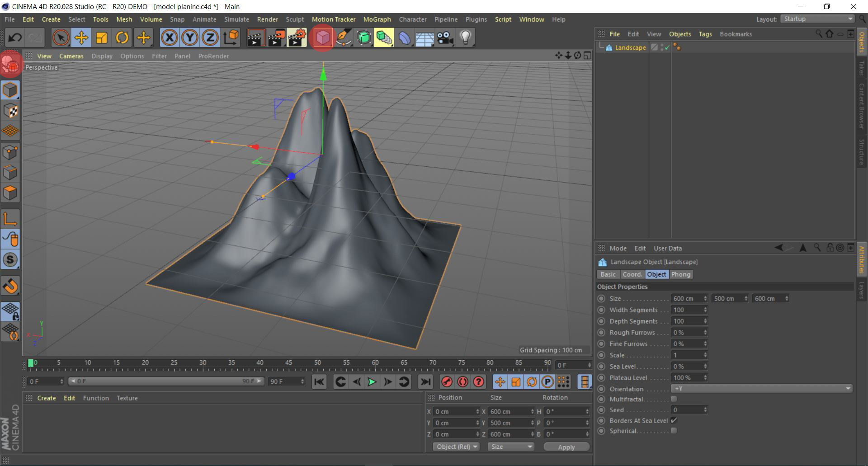
Task: Enable the Axis tool
Action: (10, 219)
